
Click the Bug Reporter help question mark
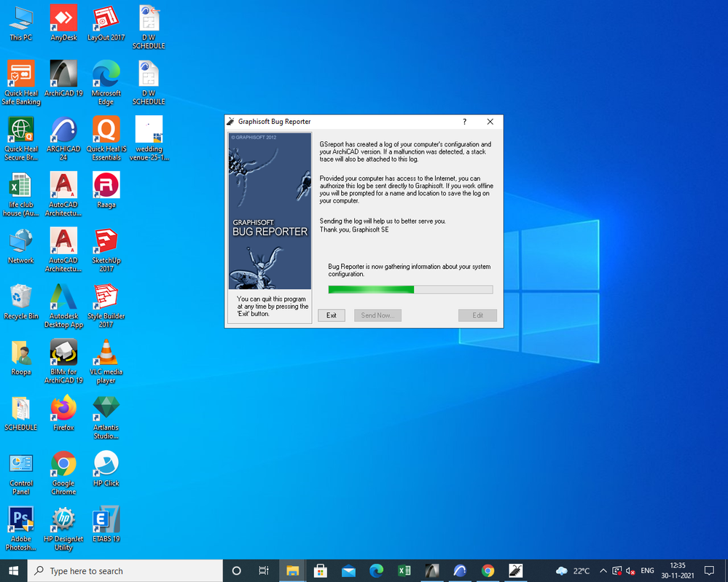[x=464, y=122]
